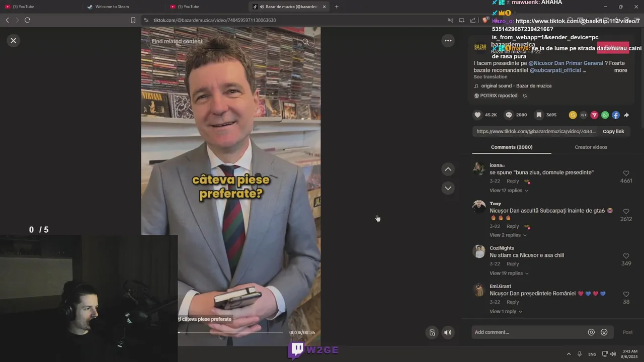Open the three-dots more options menu
Image resolution: width=644 pixels, height=362 pixels.
tap(448, 41)
